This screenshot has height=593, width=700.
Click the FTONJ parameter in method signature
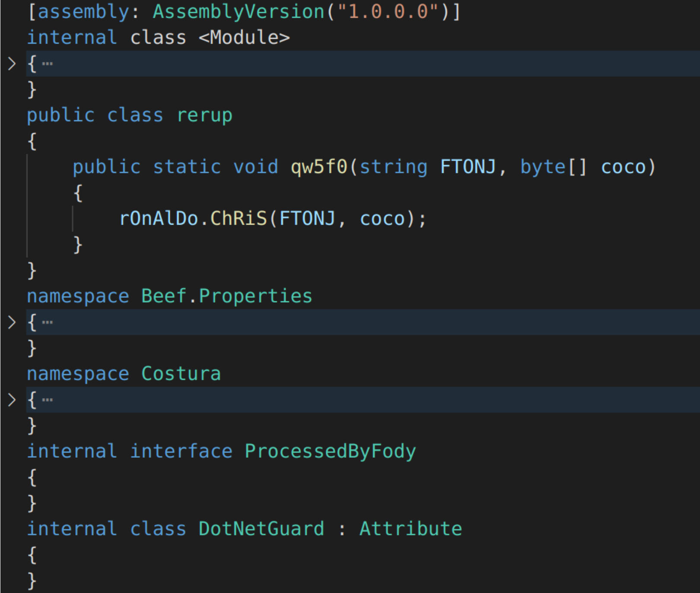tap(468, 167)
